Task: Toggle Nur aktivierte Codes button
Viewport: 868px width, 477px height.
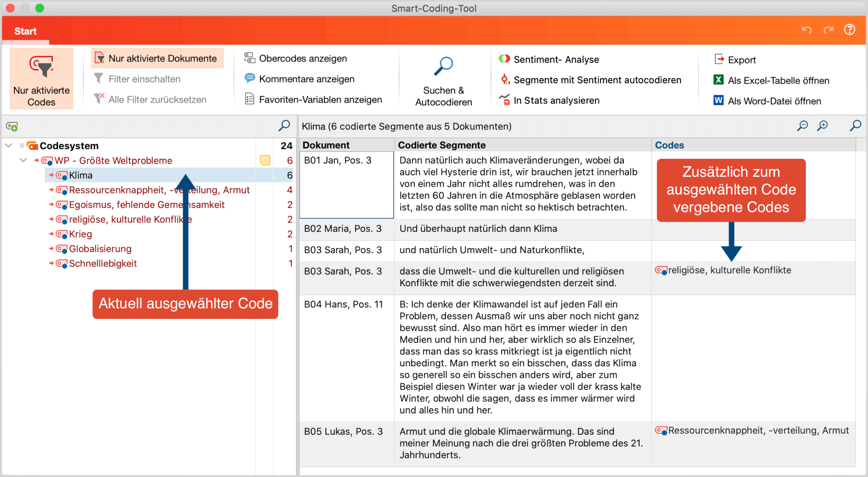Action: (41, 78)
